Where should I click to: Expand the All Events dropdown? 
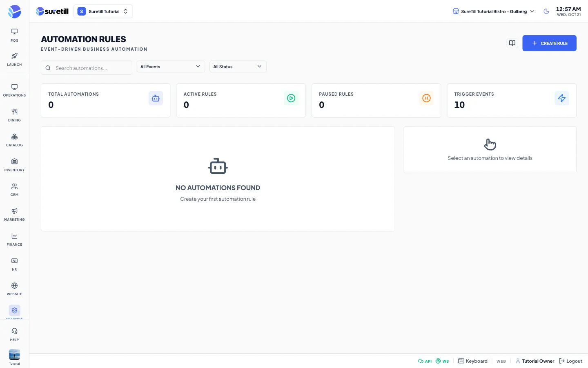[x=171, y=67]
